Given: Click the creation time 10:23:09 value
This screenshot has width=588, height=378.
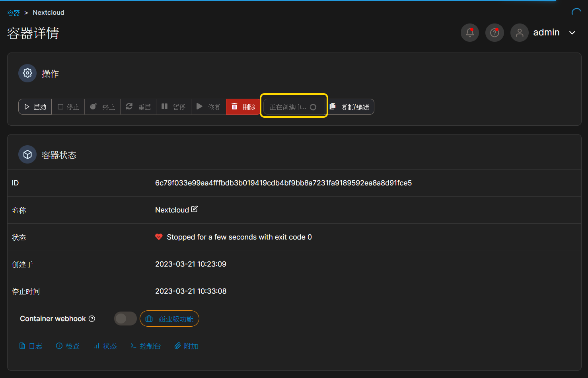Looking at the screenshot, I should (191, 264).
